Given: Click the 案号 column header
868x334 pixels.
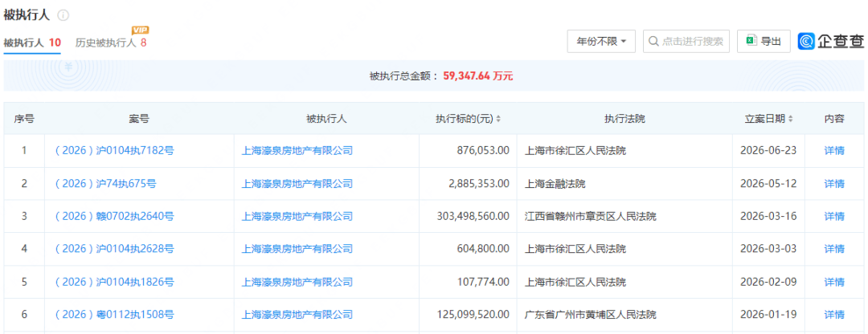Looking at the screenshot, I should tap(139, 119).
